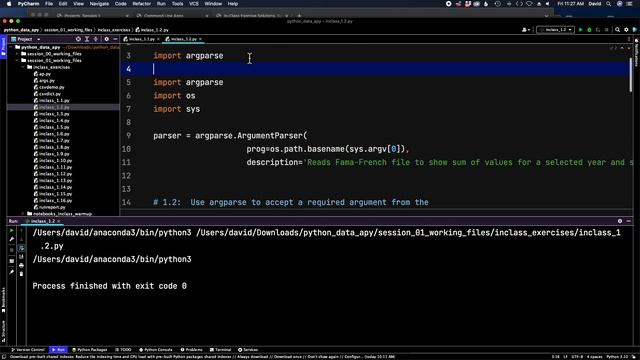Image resolution: width=640 pixels, height=360 pixels.
Task: Close the inclass_1.2.py editor tab
Action: pyautogui.click(x=200, y=39)
